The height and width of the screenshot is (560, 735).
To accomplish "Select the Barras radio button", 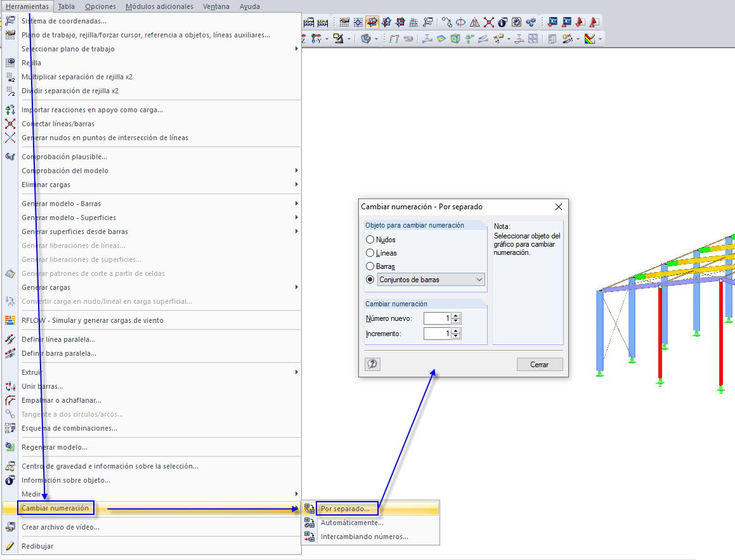I will [x=370, y=266].
